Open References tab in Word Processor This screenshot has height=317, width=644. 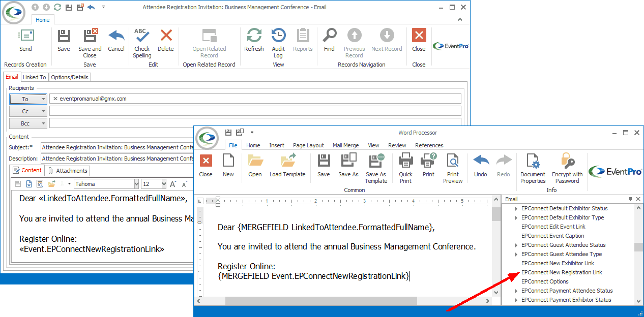coord(429,145)
